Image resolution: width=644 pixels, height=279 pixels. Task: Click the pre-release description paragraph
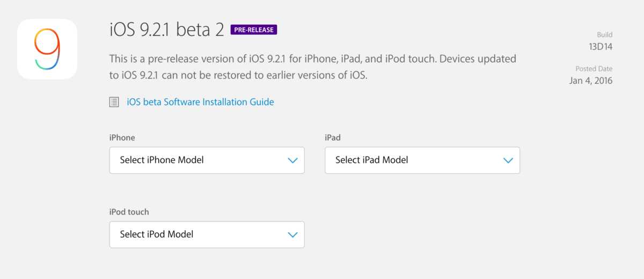coord(274,59)
